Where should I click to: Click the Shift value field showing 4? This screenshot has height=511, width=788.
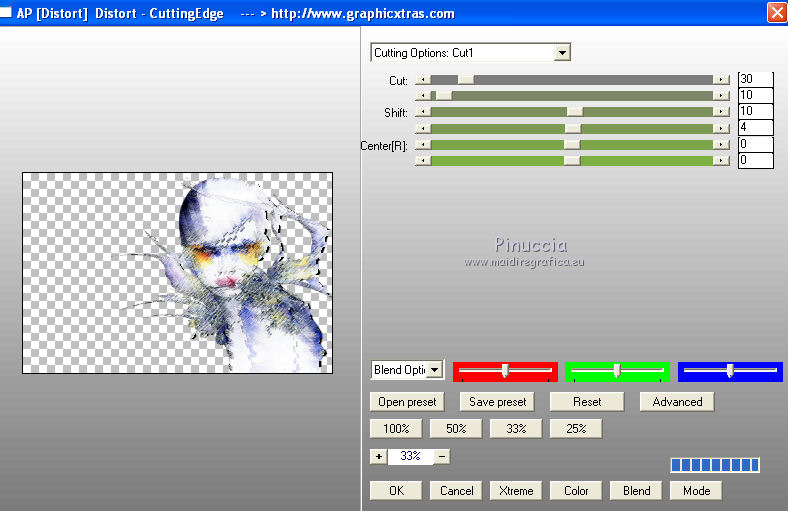tap(755, 127)
